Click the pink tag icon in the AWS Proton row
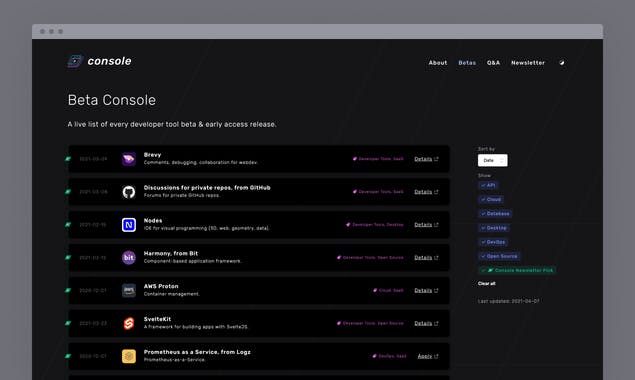Image resolution: width=635 pixels, height=380 pixels. pyautogui.click(x=375, y=290)
